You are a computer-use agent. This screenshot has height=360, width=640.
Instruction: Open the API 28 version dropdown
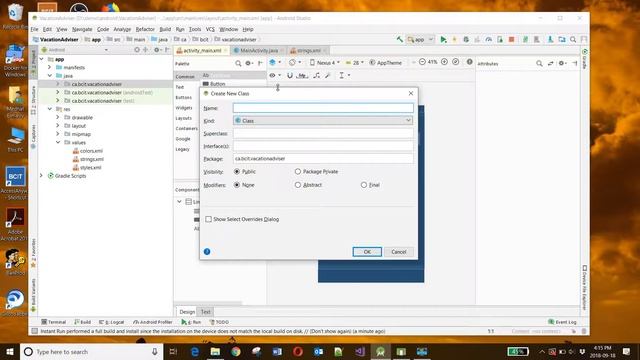coord(354,62)
